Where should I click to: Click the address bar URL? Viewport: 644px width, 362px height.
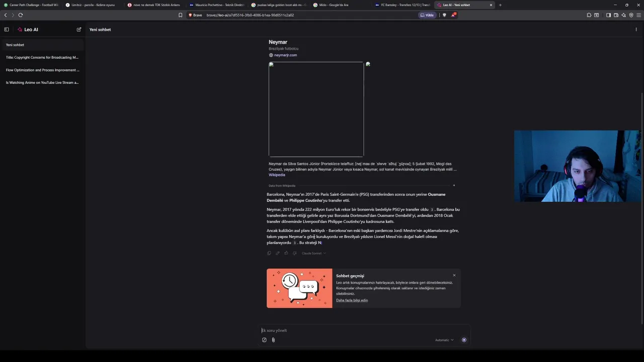point(250,15)
